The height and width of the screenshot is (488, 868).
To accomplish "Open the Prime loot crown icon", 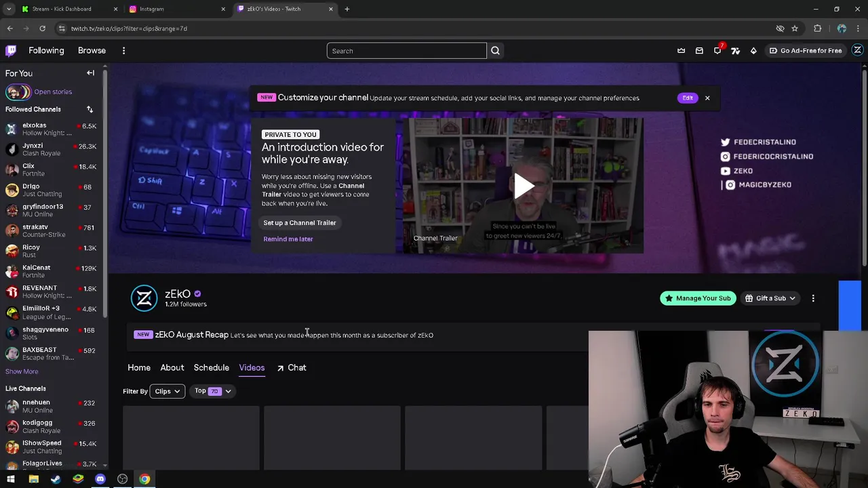I will point(681,50).
